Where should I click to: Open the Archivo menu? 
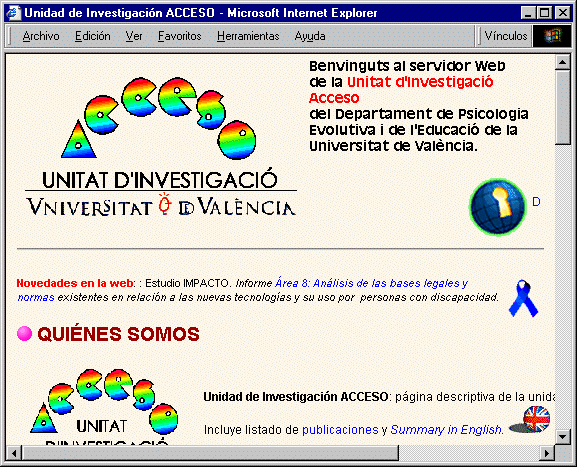tap(41, 36)
